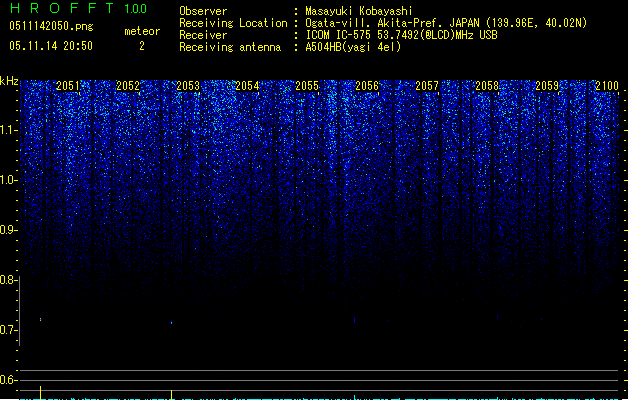This screenshot has width=629, height=400.
Task: Click the 0.7 kHz axis label
Action: pyautogui.click(x=9, y=330)
